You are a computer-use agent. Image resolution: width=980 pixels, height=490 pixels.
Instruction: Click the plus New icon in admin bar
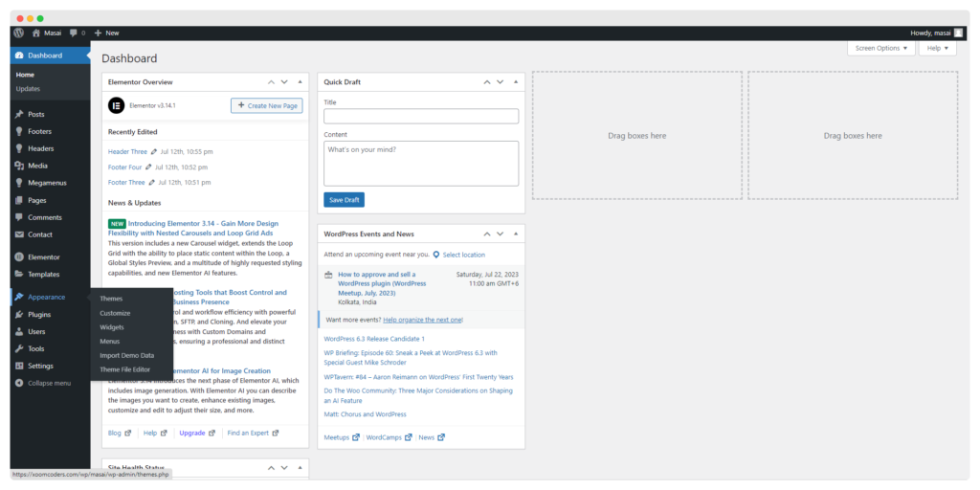click(98, 33)
